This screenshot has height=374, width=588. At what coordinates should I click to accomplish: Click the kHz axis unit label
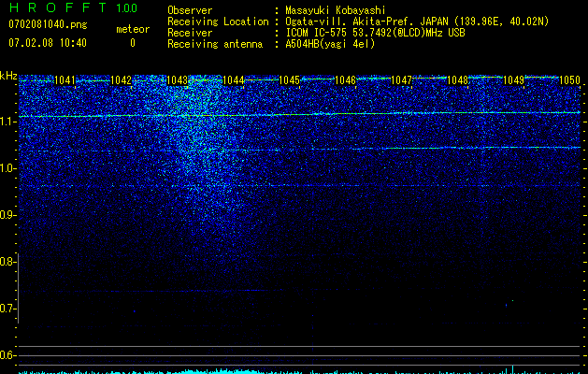point(8,76)
